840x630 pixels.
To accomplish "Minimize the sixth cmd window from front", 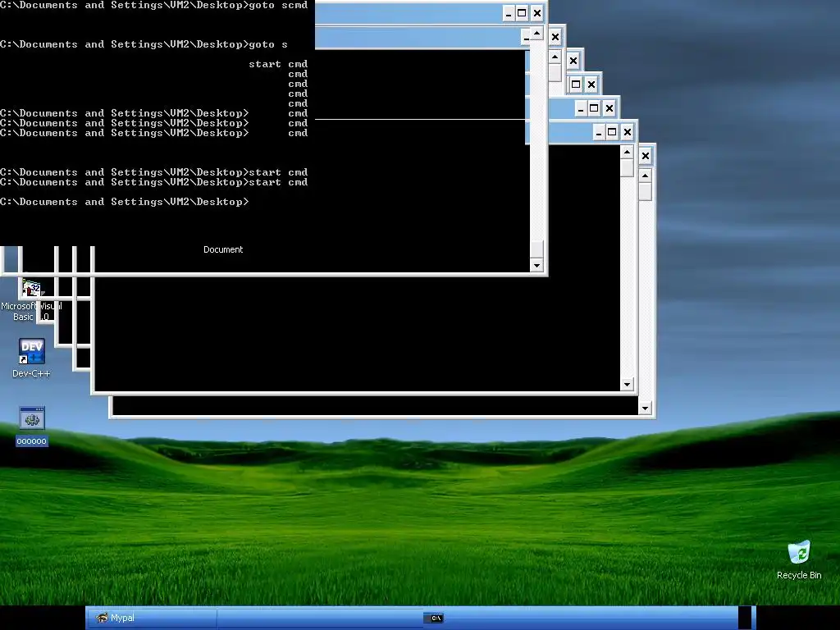I will click(599, 132).
